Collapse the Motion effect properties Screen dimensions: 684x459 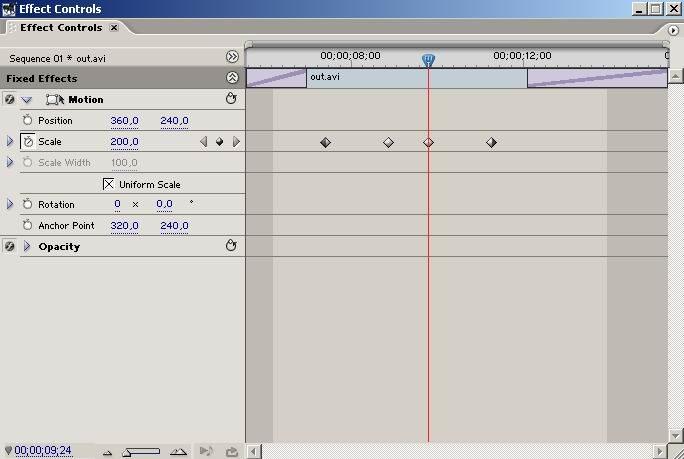[27, 100]
